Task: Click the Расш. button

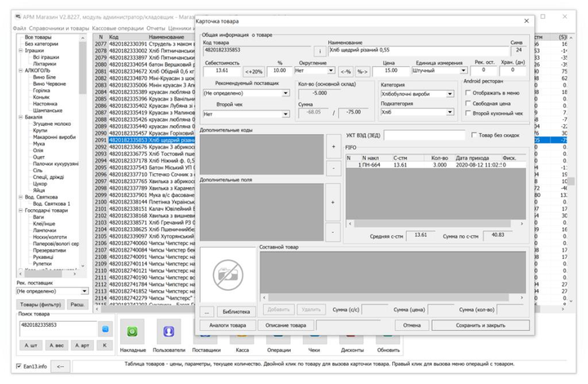Action: [x=78, y=305]
